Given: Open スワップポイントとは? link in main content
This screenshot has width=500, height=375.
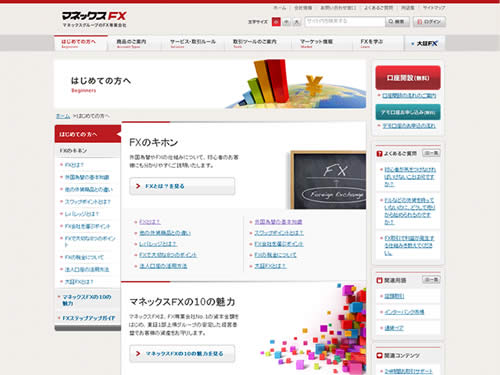Looking at the screenshot, I should pos(279,233).
